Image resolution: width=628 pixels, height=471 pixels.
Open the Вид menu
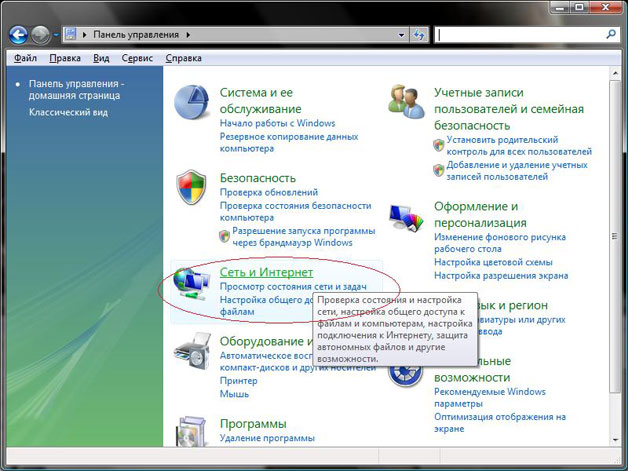(x=101, y=58)
